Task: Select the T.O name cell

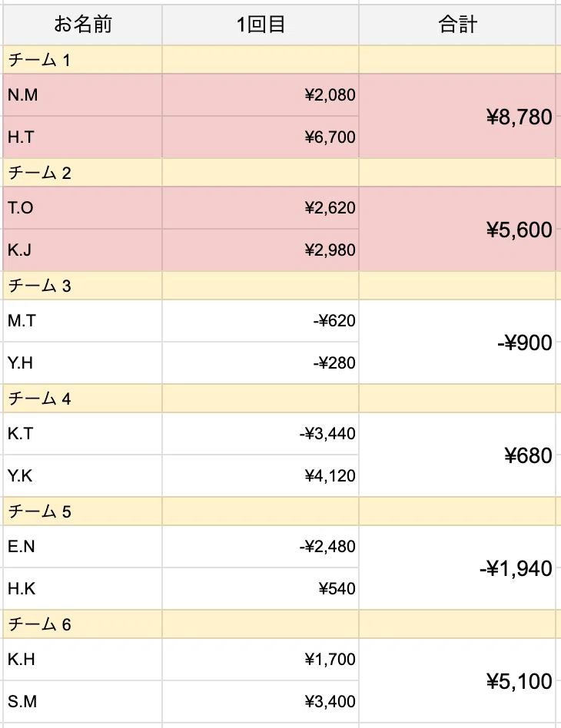Action: point(83,207)
